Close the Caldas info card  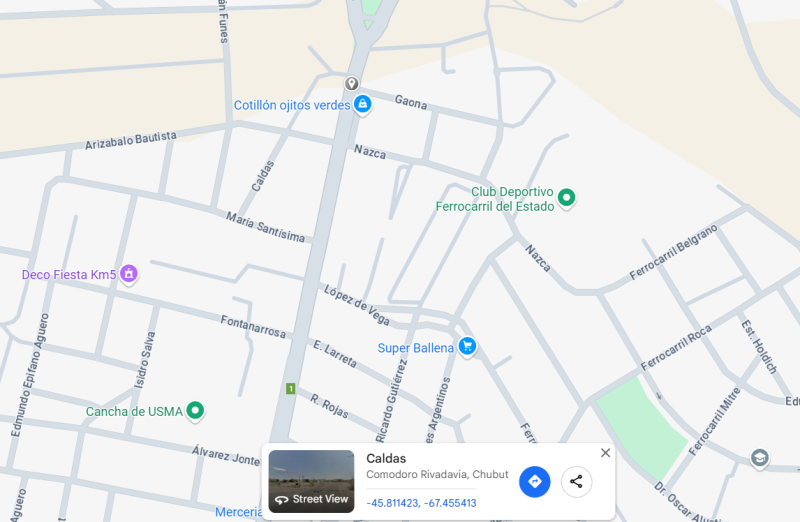point(605,453)
